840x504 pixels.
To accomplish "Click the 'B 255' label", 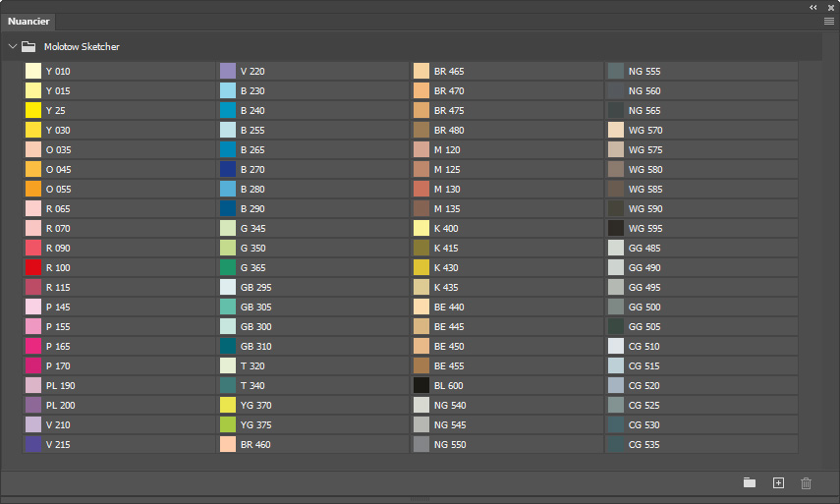I will (252, 130).
